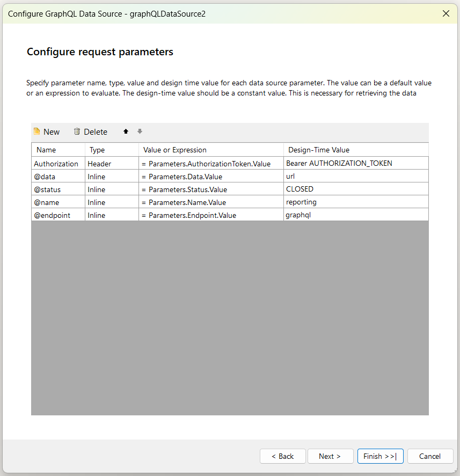Create a new parameter using the New icon

47,131
